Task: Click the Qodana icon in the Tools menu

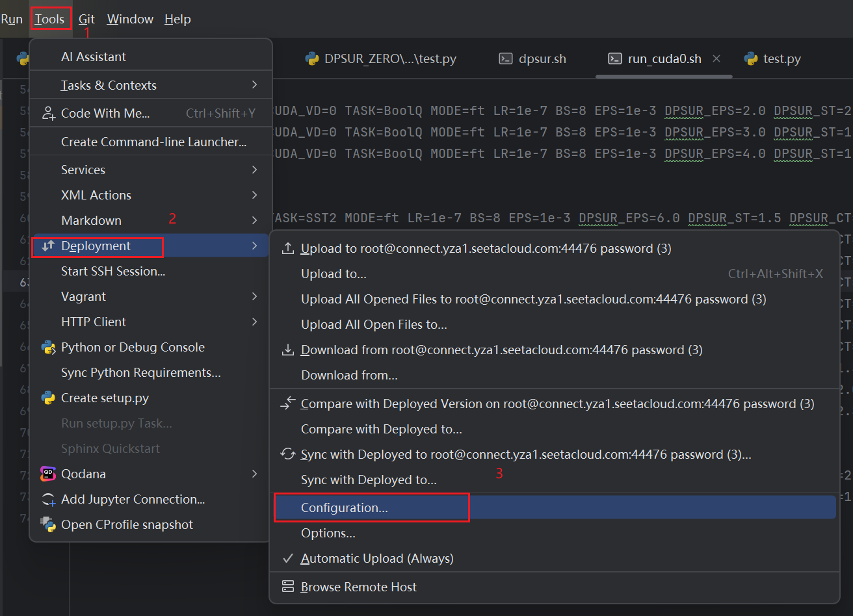Action: (47, 474)
